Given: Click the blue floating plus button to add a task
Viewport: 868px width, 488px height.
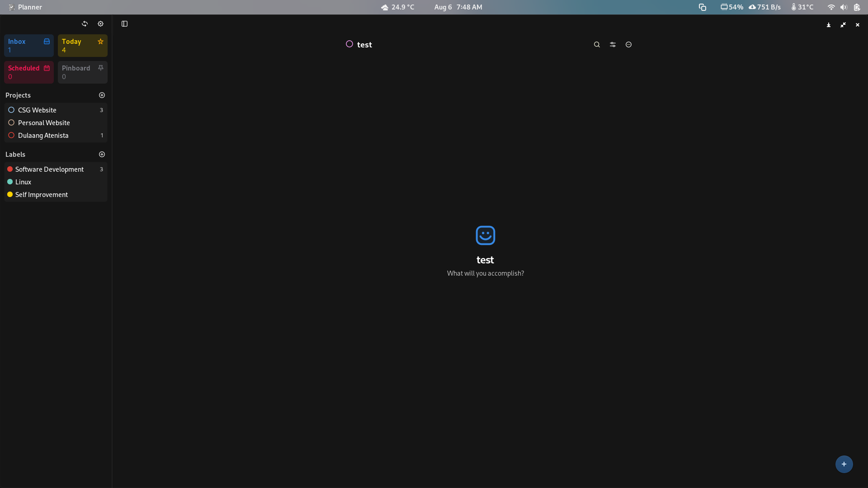Looking at the screenshot, I should click(x=844, y=464).
